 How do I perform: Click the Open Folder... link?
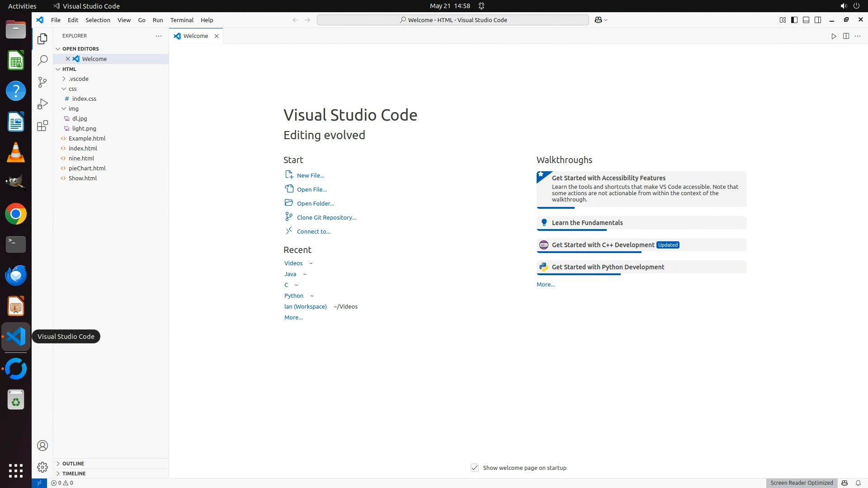click(315, 203)
